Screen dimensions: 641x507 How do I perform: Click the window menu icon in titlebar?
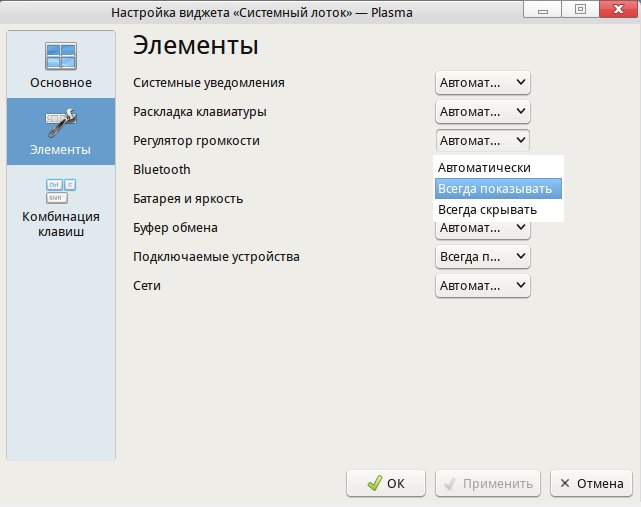click(x=15, y=13)
